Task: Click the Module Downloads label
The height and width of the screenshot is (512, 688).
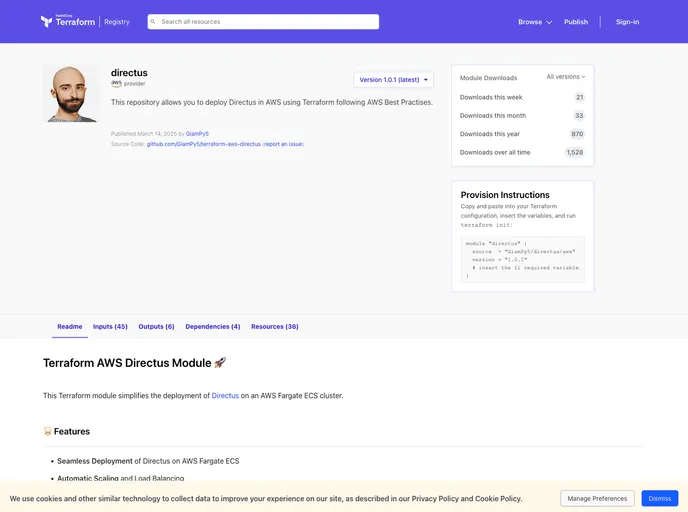Action: click(x=488, y=78)
